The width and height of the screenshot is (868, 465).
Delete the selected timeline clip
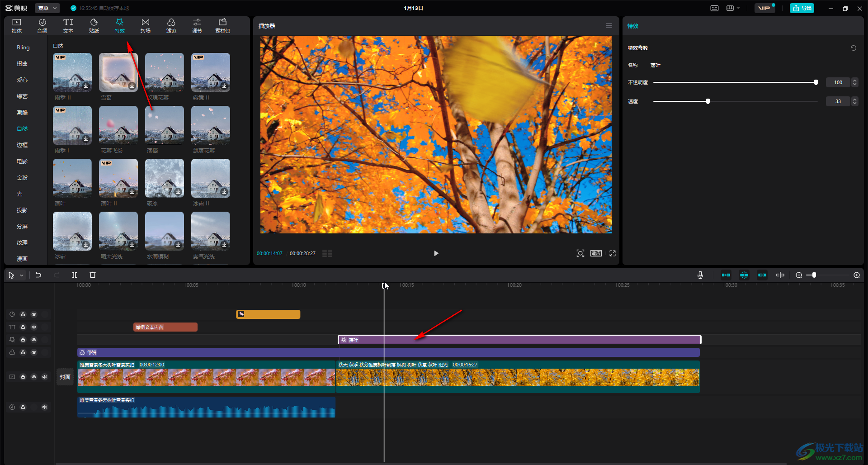93,275
